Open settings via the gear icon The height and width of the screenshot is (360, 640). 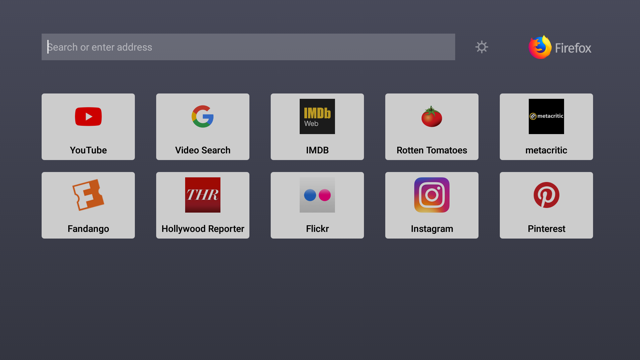click(x=482, y=47)
